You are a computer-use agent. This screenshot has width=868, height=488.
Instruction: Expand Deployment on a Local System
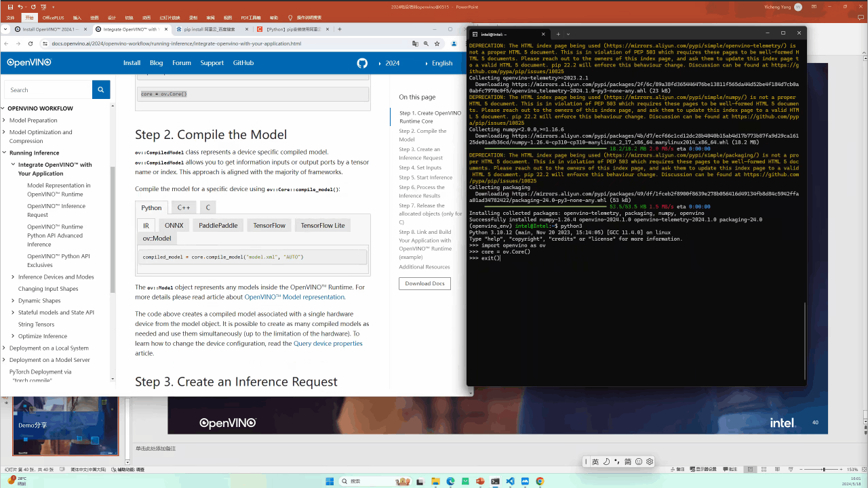5,348
